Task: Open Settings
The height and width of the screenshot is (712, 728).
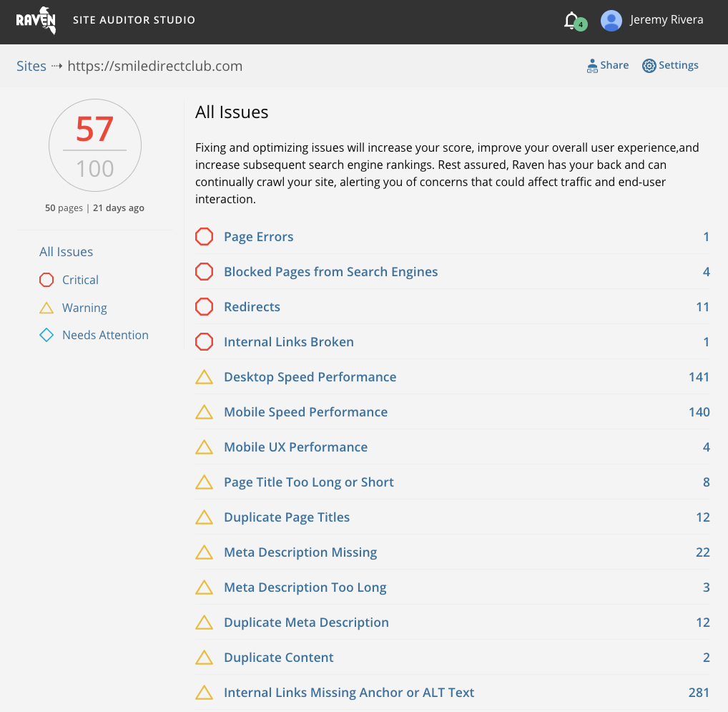Action: pos(670,66)
